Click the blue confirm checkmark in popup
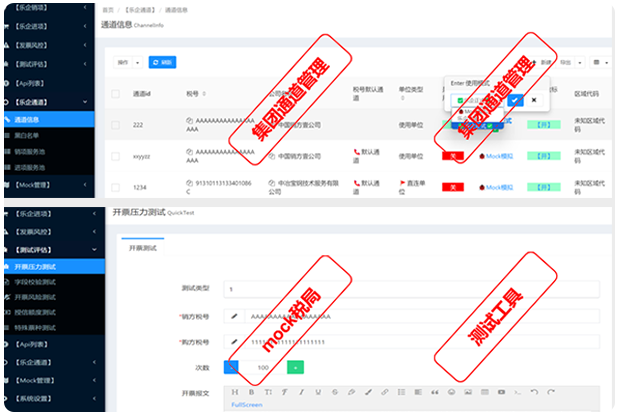The height and width of the screenshot is (415, 620). pyautogui.click(x=514, y=100)
